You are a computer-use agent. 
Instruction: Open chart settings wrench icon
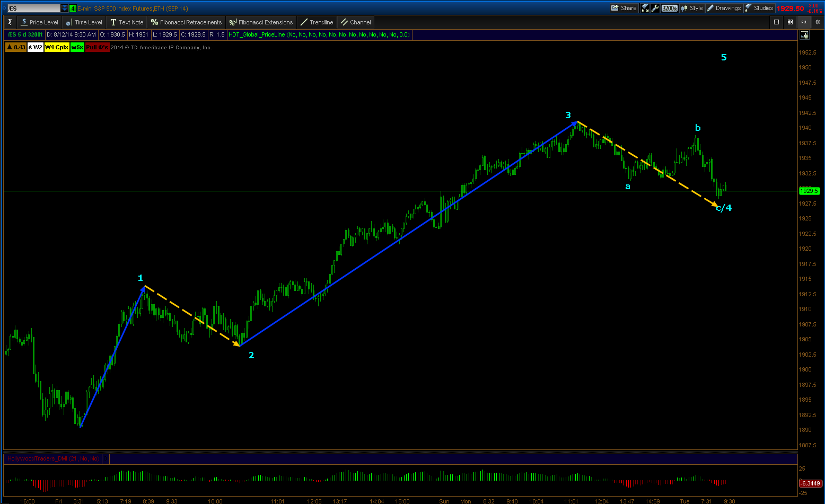pos(655,8)
